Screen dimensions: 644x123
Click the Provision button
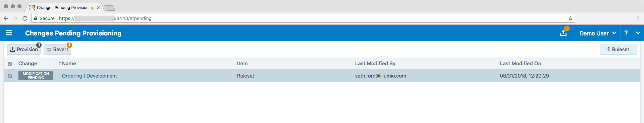24,49
